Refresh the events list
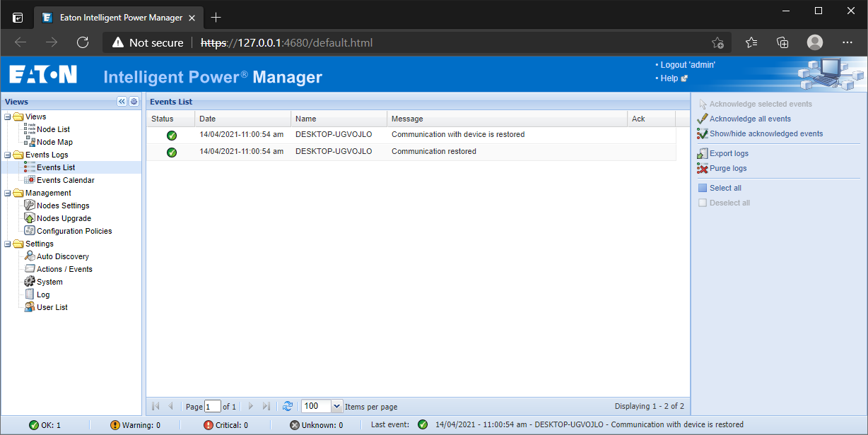 click(287, 406)
